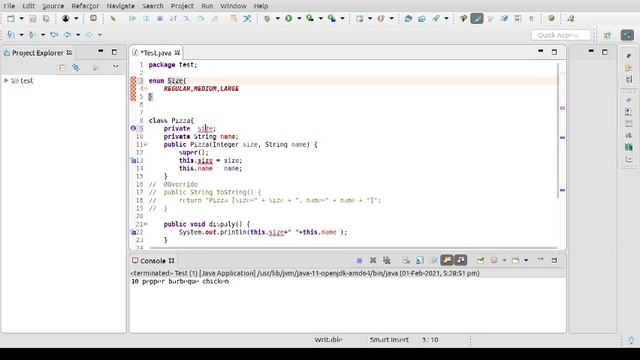The width and height of the screenshot is (640, 360).
Task: Open dropdown beside Coverage icon
Action: (320, 18)
